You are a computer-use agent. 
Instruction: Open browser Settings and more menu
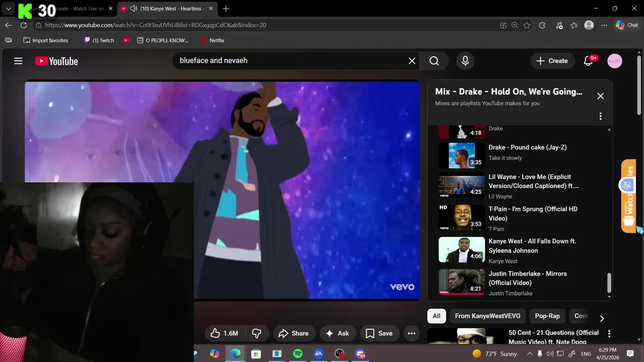[603, 25]
